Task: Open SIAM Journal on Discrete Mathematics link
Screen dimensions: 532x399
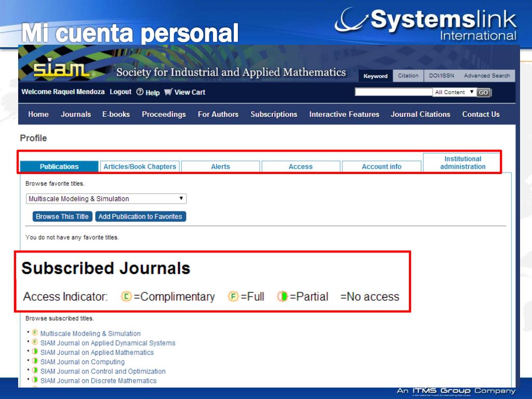Action: (98, 381)
